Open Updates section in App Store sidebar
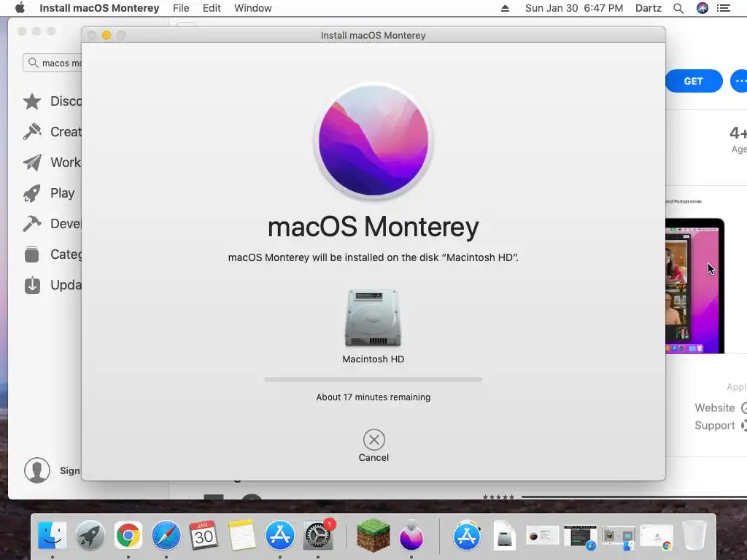This screenshot has width=747, height=560. 53,285
